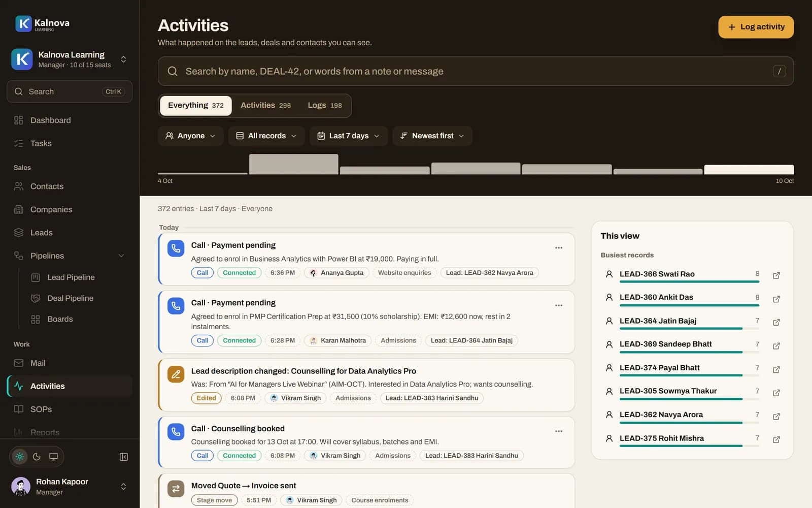Click Ananya Gupta user chip
The image size is (812, 508).
[x=336, y=273]
